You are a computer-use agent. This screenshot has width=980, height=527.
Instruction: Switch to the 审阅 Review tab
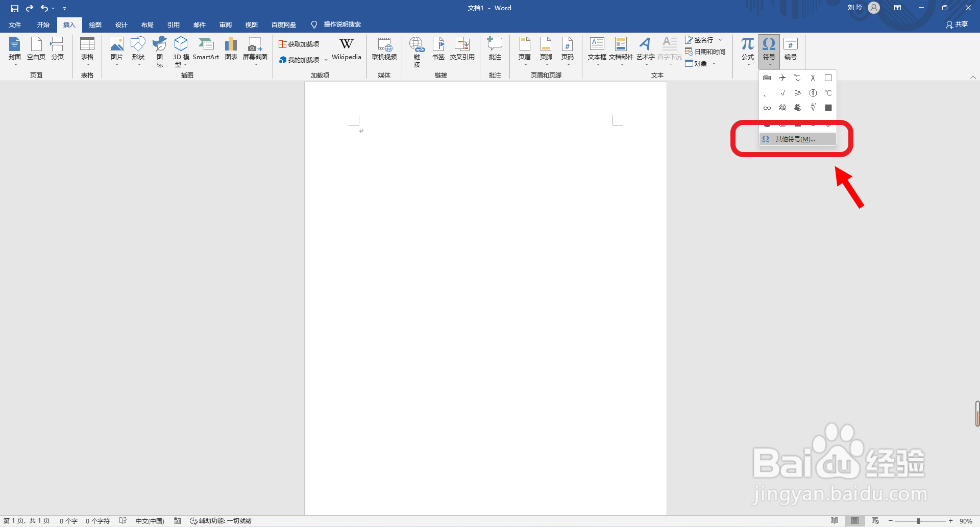pos(226,24)
